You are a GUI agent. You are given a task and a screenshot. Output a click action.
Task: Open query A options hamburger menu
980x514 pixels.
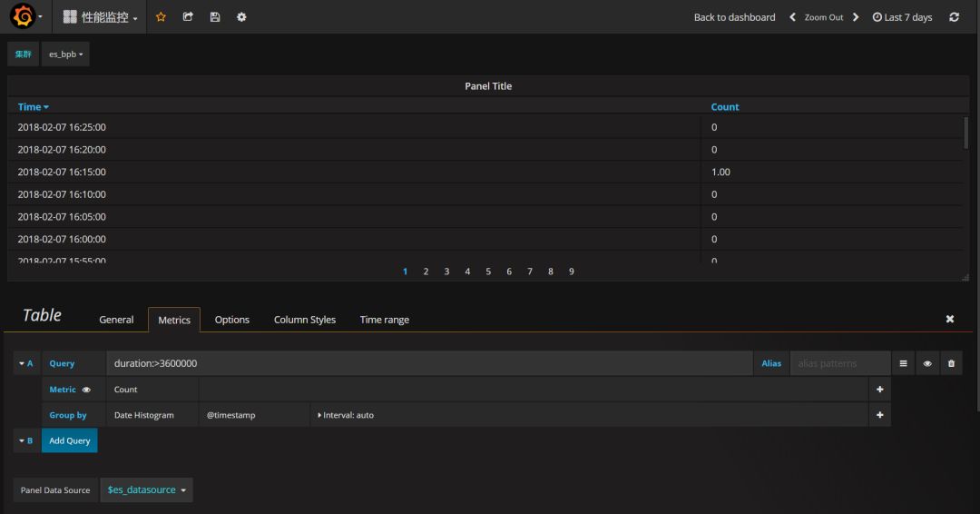pos(903,363)
